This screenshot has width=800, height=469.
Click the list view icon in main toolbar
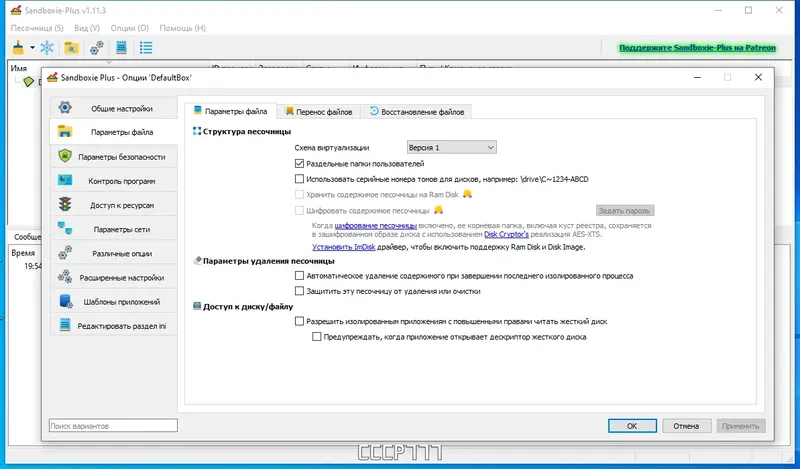click(x=146, y=47)
